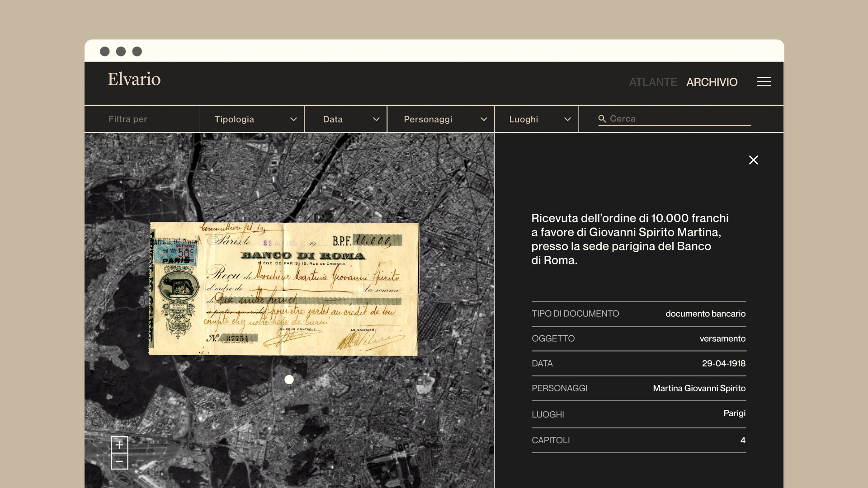Close the document detail panel
The image size is (868, 488).
click(754, 160)
